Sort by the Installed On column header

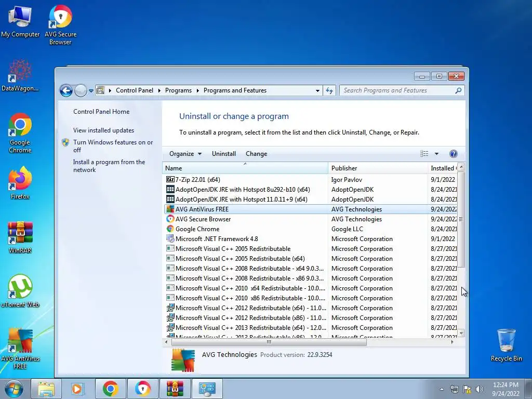[443, 168]
